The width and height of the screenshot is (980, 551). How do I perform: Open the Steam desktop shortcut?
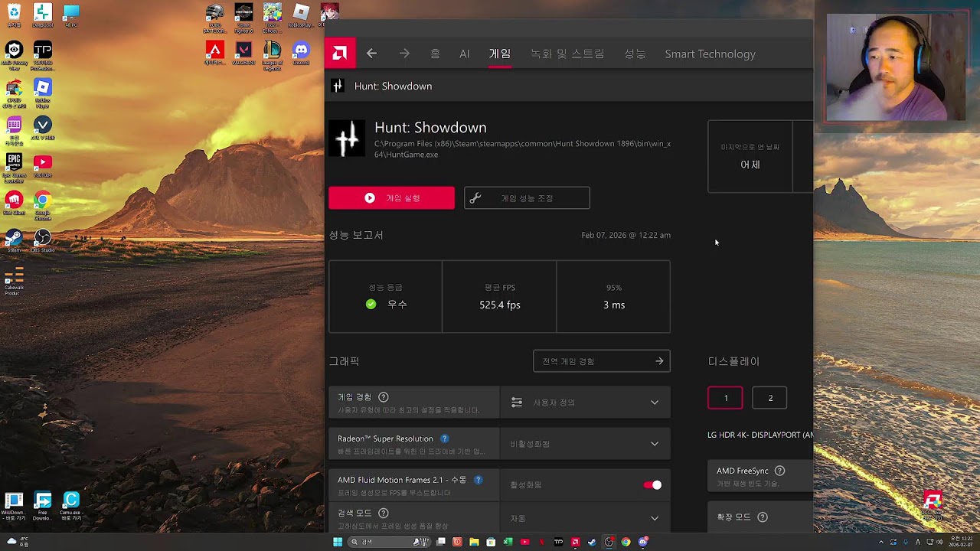(x=14, y=241)
